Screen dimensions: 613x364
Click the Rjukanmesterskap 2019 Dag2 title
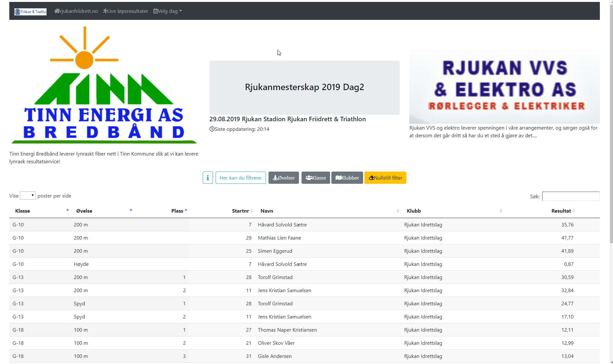pos(304,87)
